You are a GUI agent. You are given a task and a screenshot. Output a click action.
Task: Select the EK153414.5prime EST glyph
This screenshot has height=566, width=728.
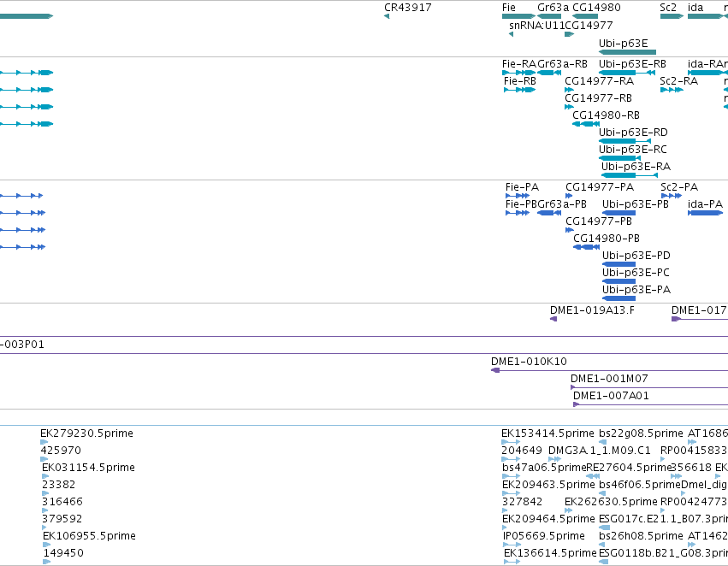click(511, 442)
